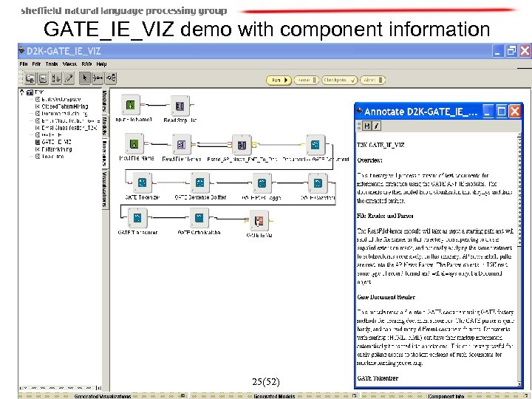Select the GATE IE Viz module node
The height and width of the screenshot is (399, 532).
pyautogui.click(x=259, y=220)
